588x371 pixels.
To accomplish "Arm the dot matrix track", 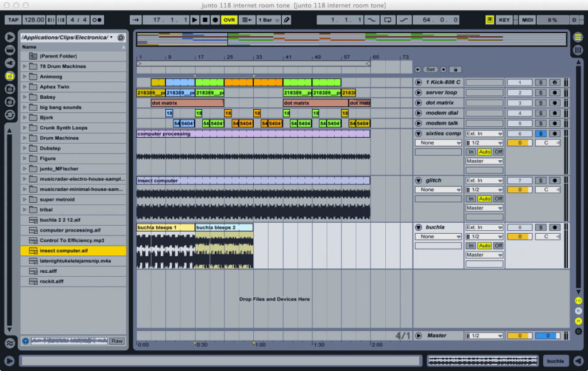I will [555, 103].
